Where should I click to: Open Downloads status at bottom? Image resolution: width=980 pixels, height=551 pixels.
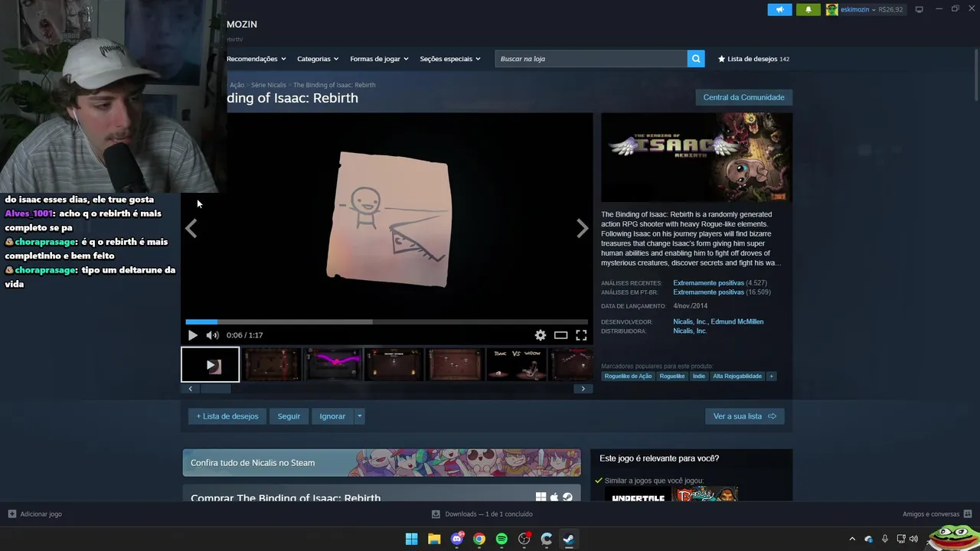pyautogui.click(x=482, y=514)
